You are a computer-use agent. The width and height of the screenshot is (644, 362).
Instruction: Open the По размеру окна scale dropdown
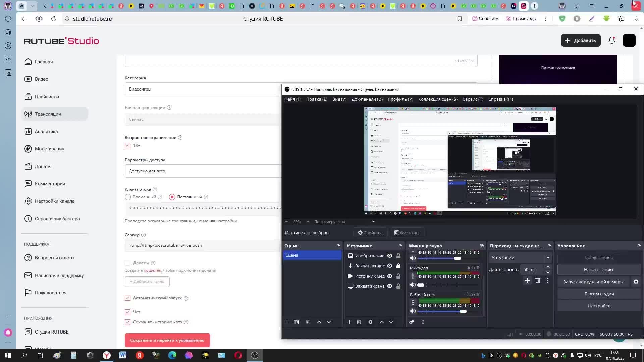click(x=373, y=222)
